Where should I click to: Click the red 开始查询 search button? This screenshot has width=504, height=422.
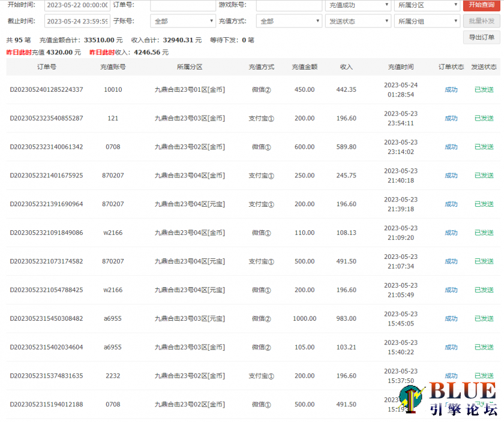(482, 5)
